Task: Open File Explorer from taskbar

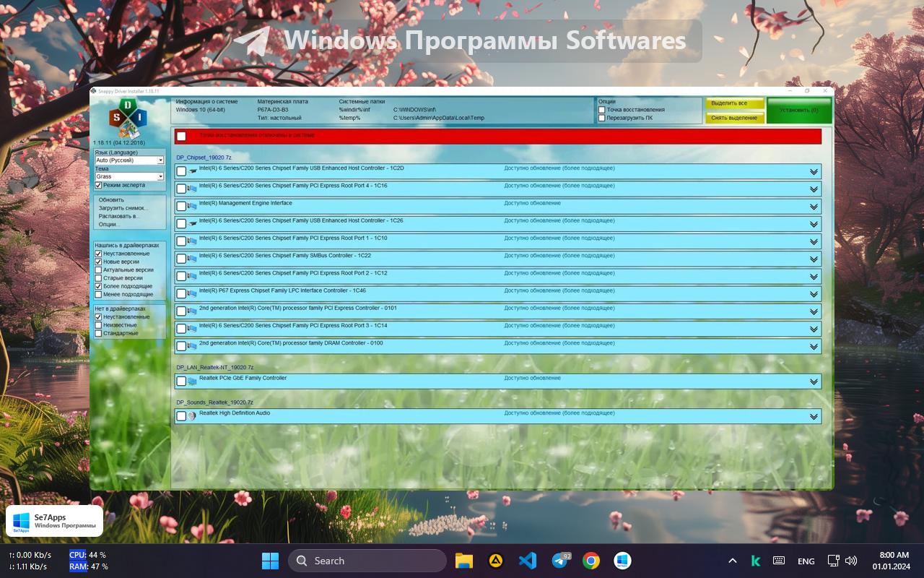Action: [463, 561]
